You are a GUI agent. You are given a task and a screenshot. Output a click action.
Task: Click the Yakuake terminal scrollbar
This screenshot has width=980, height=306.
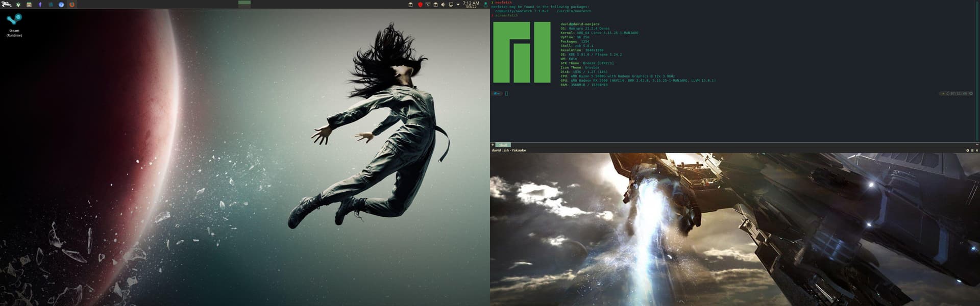977,71
